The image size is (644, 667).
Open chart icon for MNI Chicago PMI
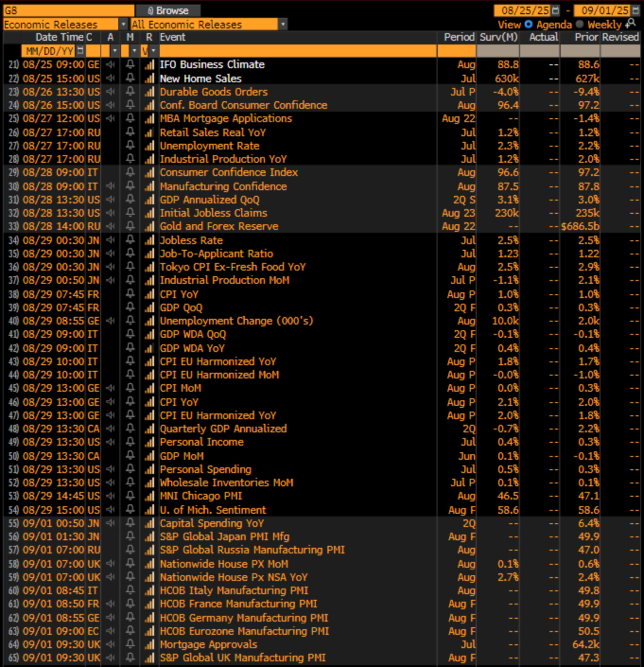coord(149,496)
